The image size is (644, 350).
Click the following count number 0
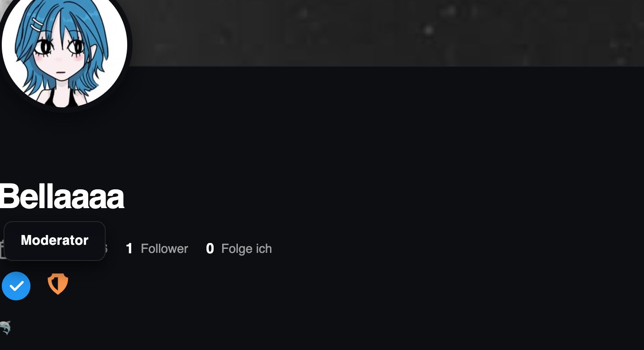(210, 249)
